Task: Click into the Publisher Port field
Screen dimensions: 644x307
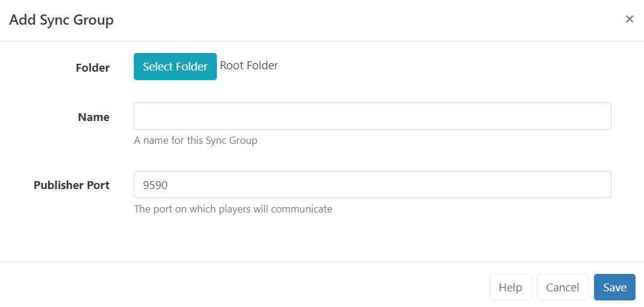Action: click(x=372, y=185)
